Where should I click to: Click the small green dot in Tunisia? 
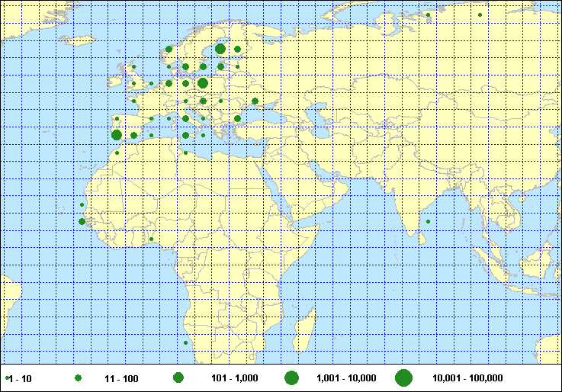pyautogui.click(x=185, y=153)
